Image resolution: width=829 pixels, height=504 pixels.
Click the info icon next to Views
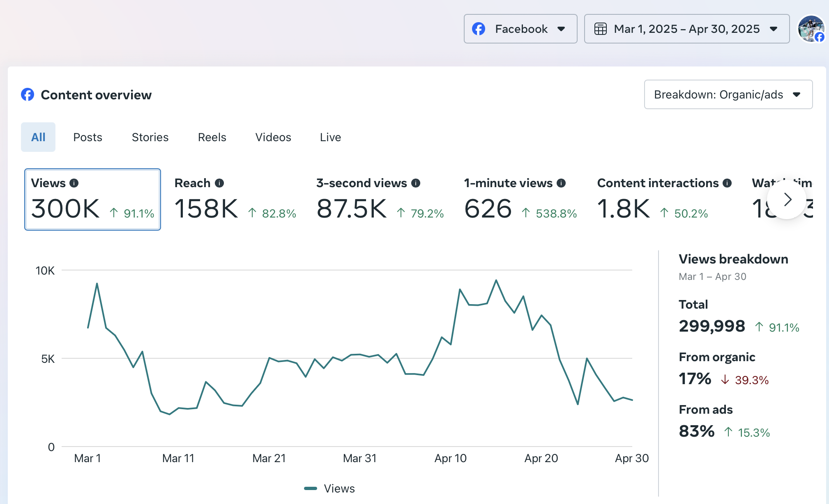[74, 183]
